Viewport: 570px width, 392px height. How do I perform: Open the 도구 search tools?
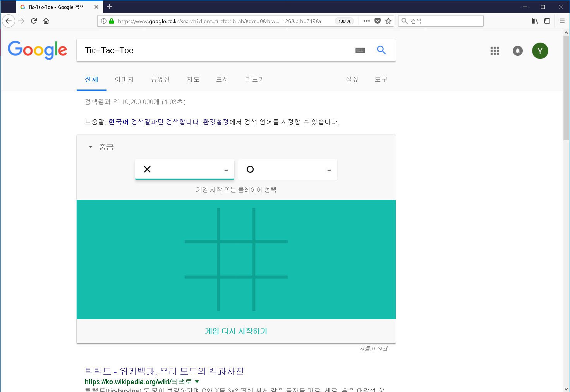pos(381,79)
